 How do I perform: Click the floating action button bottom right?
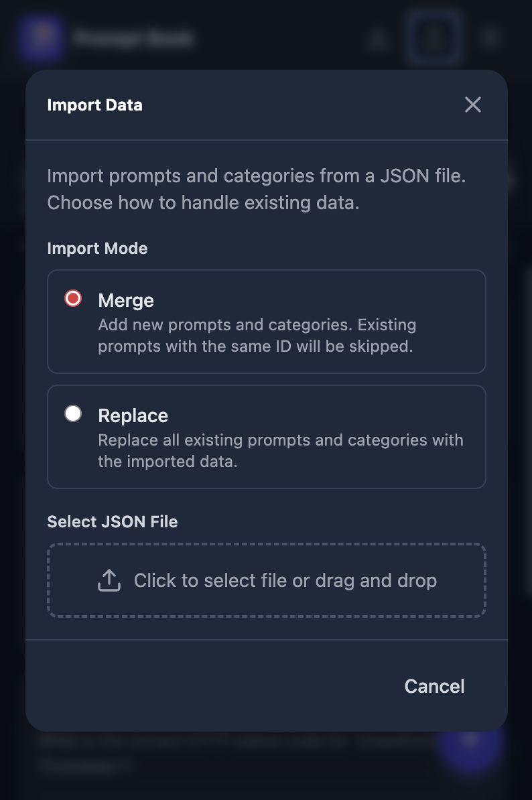(470, 749)
